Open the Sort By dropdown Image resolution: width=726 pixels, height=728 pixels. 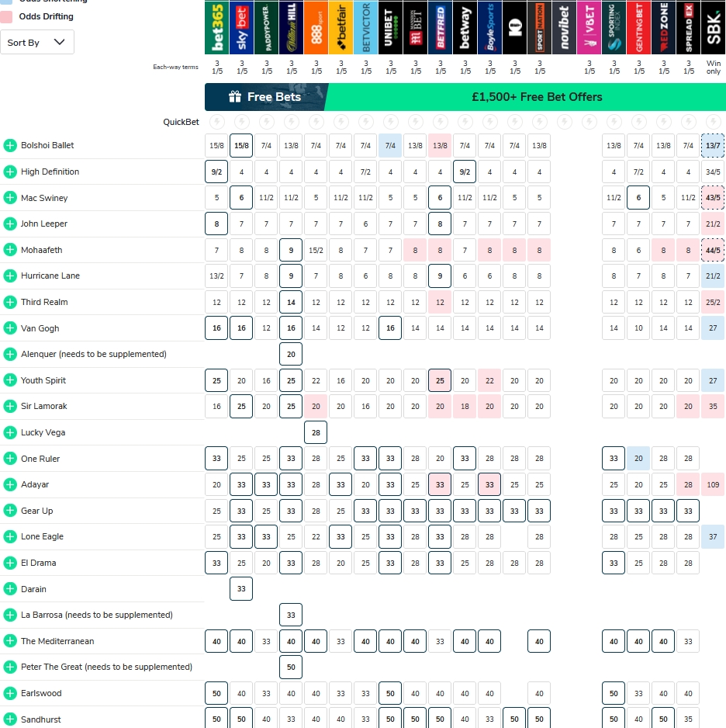(37, 42)
